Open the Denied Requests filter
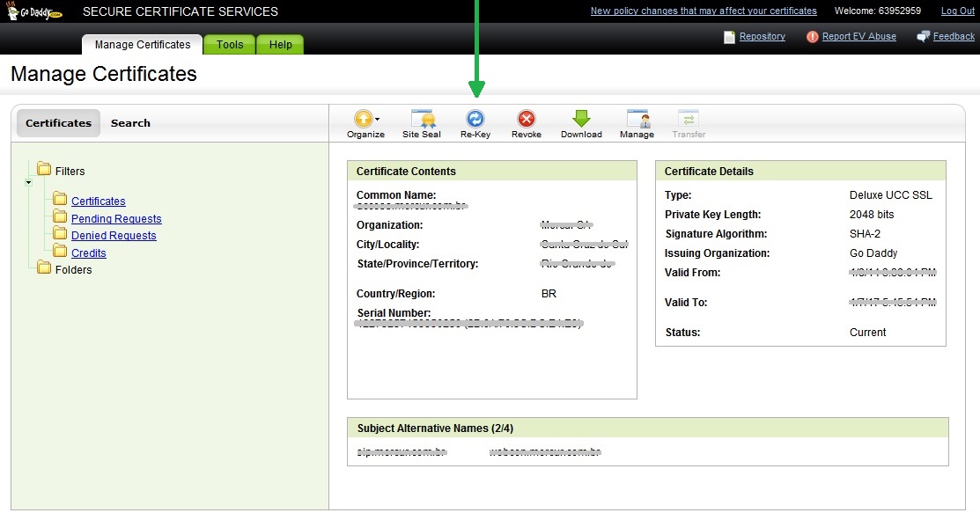Screen dimensions: 980x520 pos(114,236)
